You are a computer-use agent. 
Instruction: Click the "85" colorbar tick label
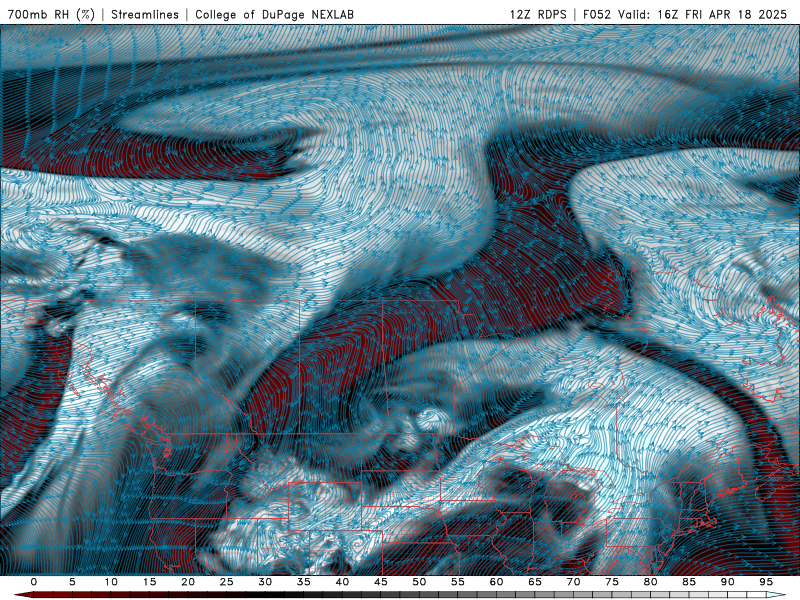point(689,582)
